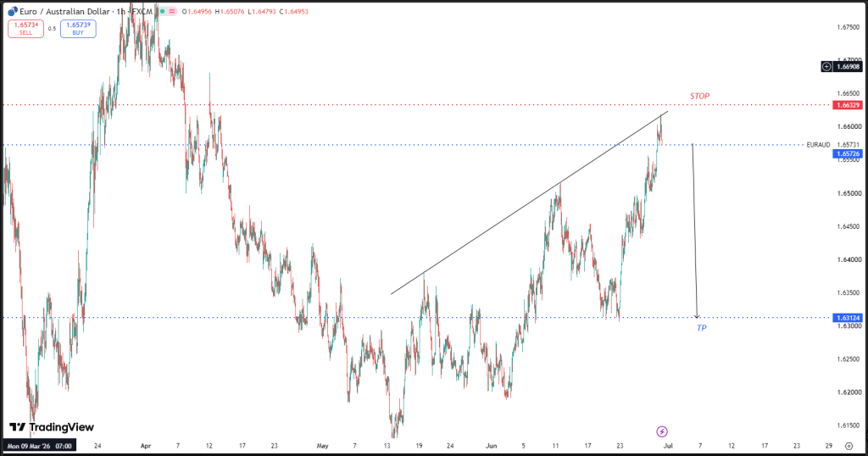Screen dimensions: 868x456
Task: Click the BUY button at 1.65739
Action: (78, 29)
